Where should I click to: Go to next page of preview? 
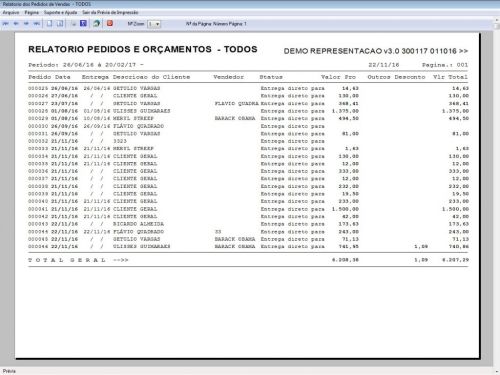pos(26,24)
